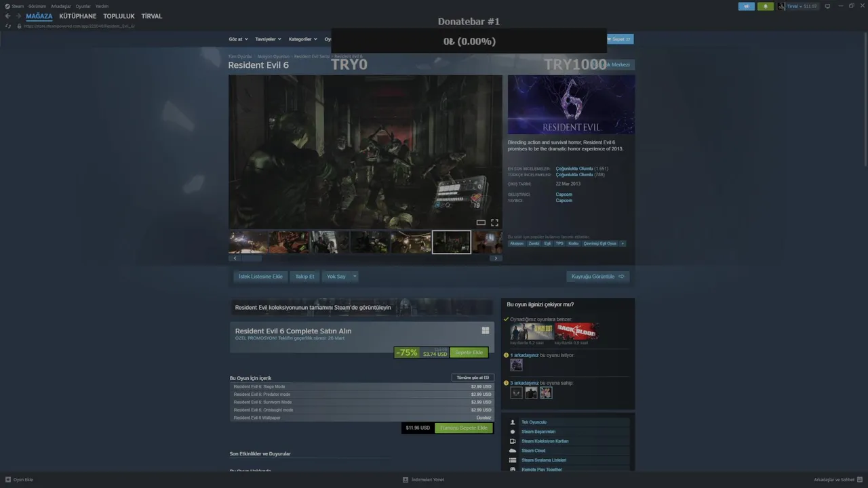The image size is (868, 488).
Task: Switch to the MAĞAZA tab
Action: point(39,16)
